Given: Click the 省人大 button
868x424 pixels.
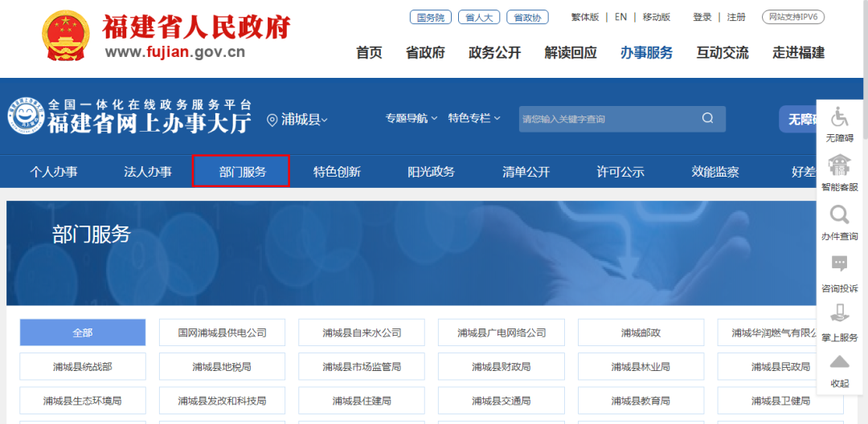Looking at the screenshot, I should tap(479, 17).
